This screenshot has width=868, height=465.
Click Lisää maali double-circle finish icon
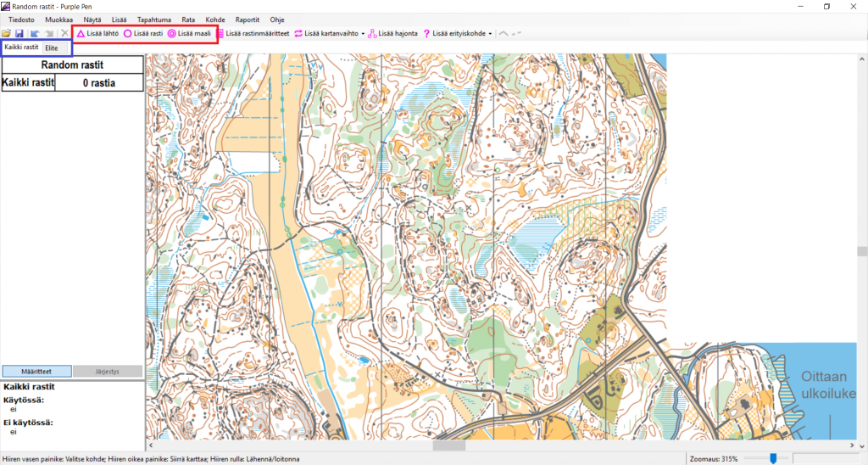[x=171, y=34]
